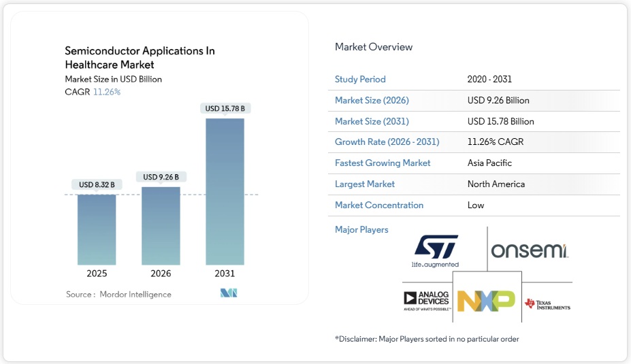
Task: Click the NXP logo
Action: tap(486, 300)
